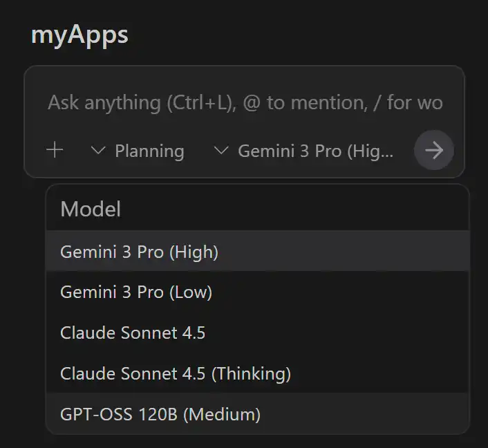Focus the Ask anything input field
Viewport: 488px width, 448px height.
point(245,103)
